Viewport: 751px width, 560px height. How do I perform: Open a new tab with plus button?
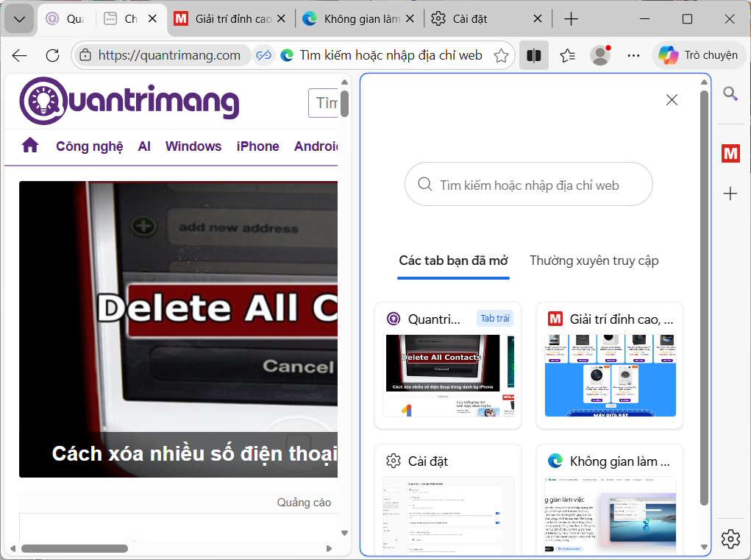click(x=571, y=19)
